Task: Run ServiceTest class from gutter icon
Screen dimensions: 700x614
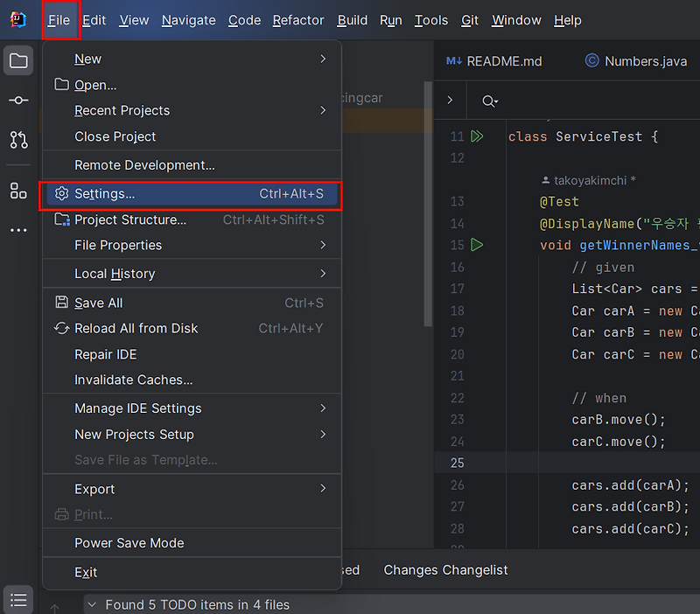Action: 477,136
